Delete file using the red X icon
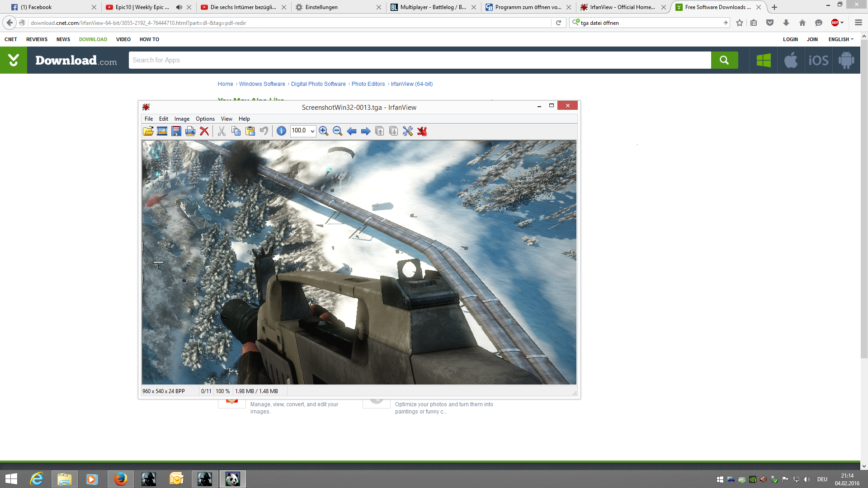The width and height of the screenshot is (868, 488). [x=204, y=131]
